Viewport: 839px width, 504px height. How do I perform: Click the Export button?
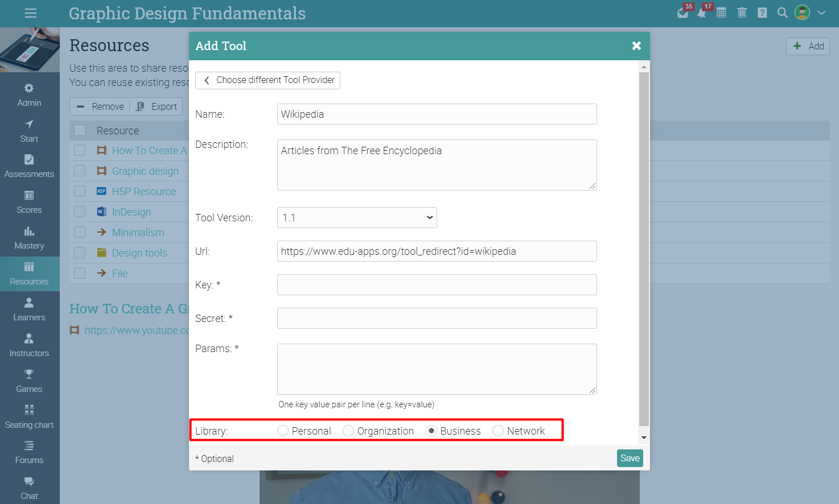[157, 106]
